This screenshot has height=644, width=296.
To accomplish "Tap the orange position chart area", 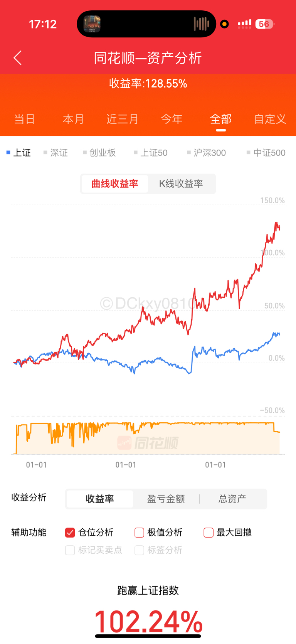I will (148, 439).
